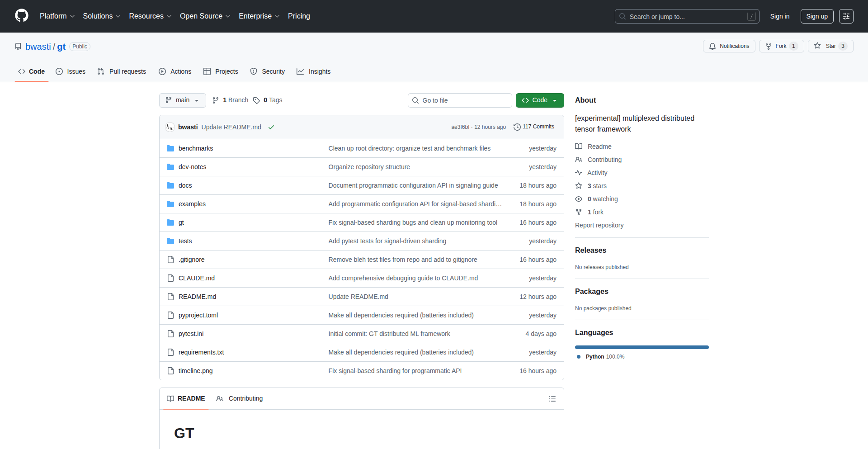Click the global navigation menu icon
The image size is (868, 449).
click(x=846, y=16)
